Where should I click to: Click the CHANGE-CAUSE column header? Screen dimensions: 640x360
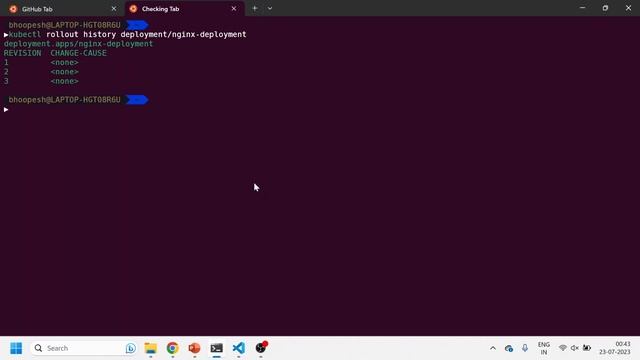pyautogui.click(x=78, y=53)
